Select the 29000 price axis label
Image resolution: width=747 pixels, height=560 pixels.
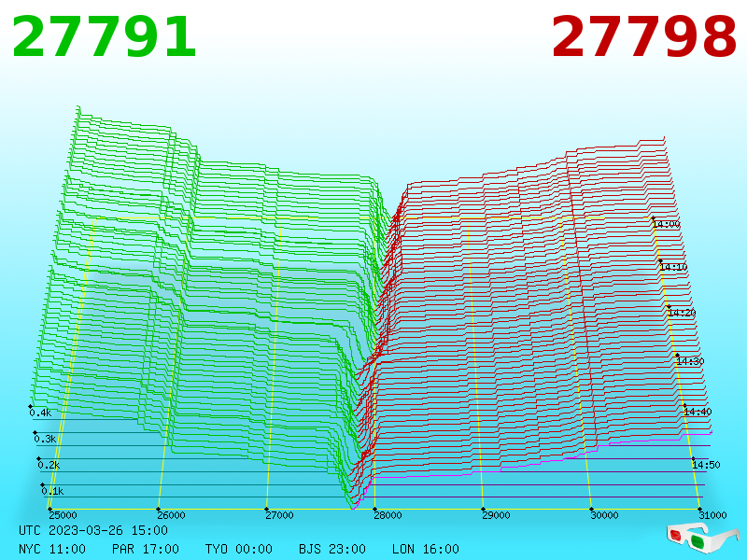(496, 515)
